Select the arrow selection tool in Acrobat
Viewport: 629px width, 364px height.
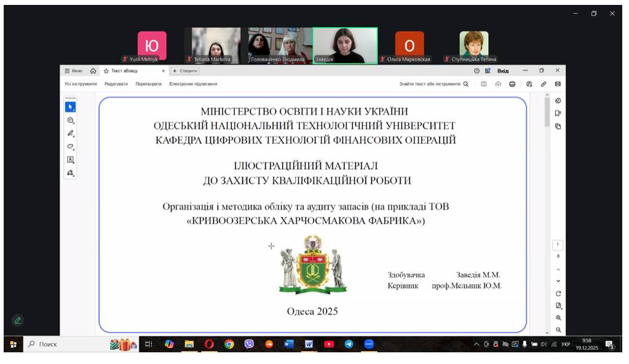coord(70,107)
